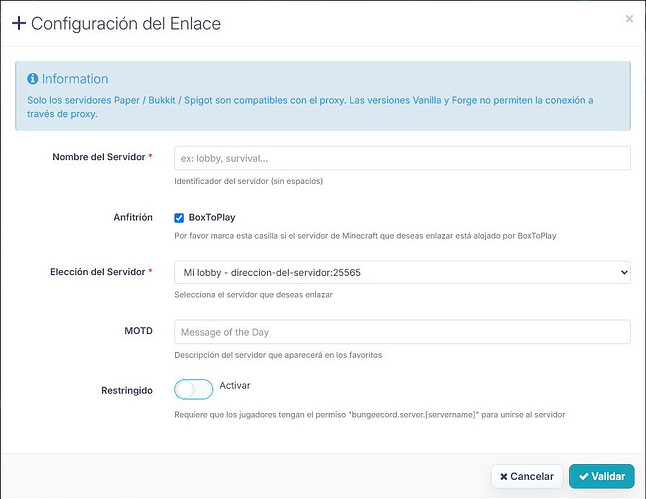This screenshot has height=499, width=646.
Task: Click the MOTD label
Action: [x=138, y=331]
